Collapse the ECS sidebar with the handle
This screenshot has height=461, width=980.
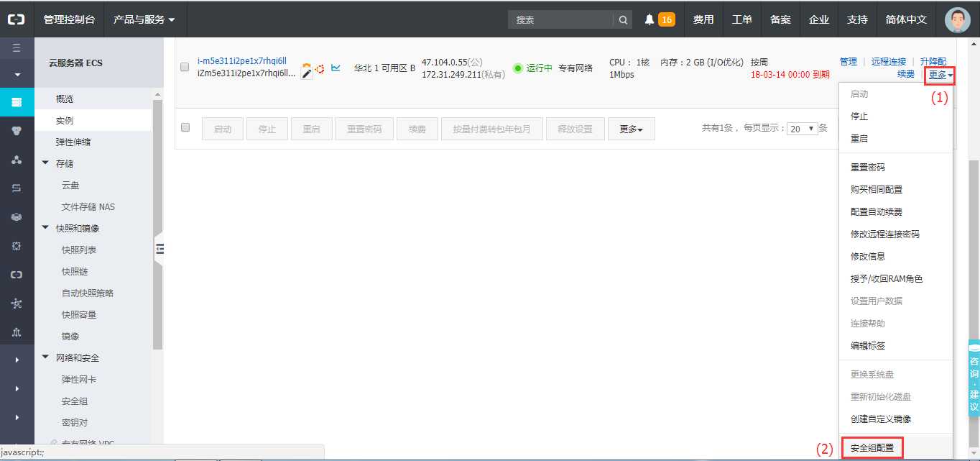(x=160, y=249)
